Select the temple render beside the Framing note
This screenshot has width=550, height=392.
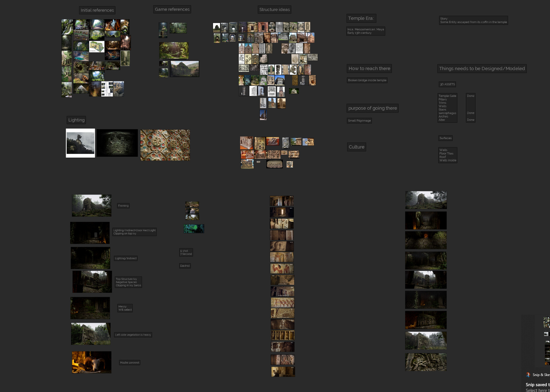[x=92, y=206]
